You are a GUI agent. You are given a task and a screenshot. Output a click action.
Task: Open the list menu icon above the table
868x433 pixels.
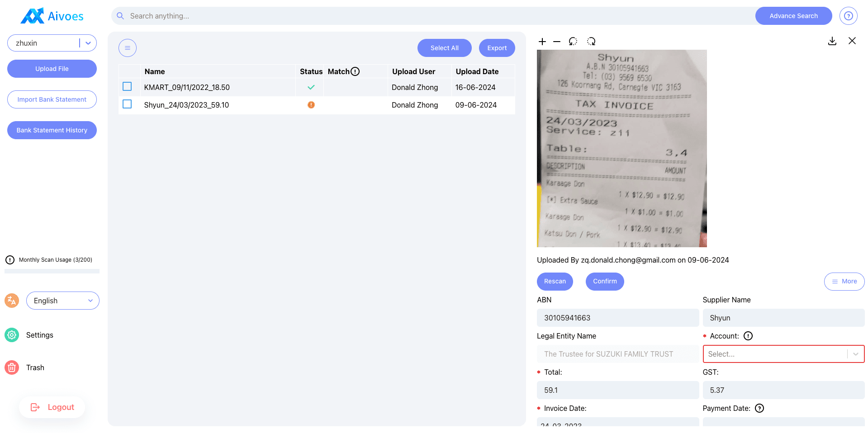[128, 48]
